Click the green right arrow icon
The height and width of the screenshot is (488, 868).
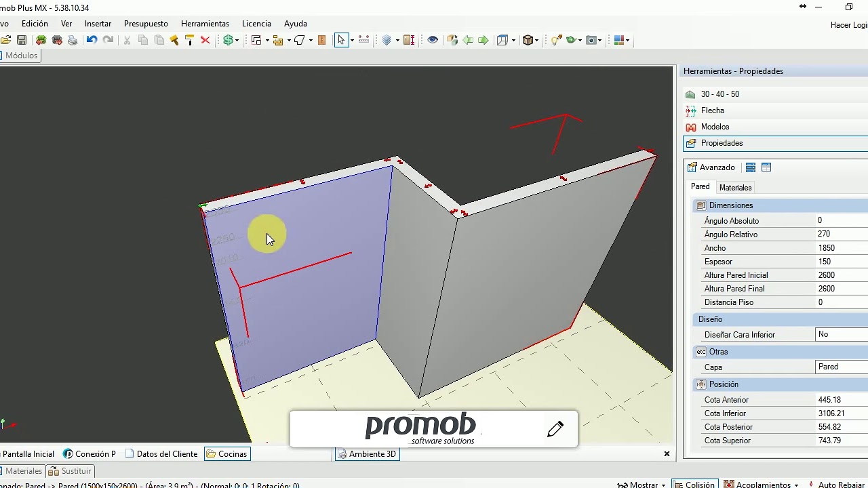coord(483,41)
